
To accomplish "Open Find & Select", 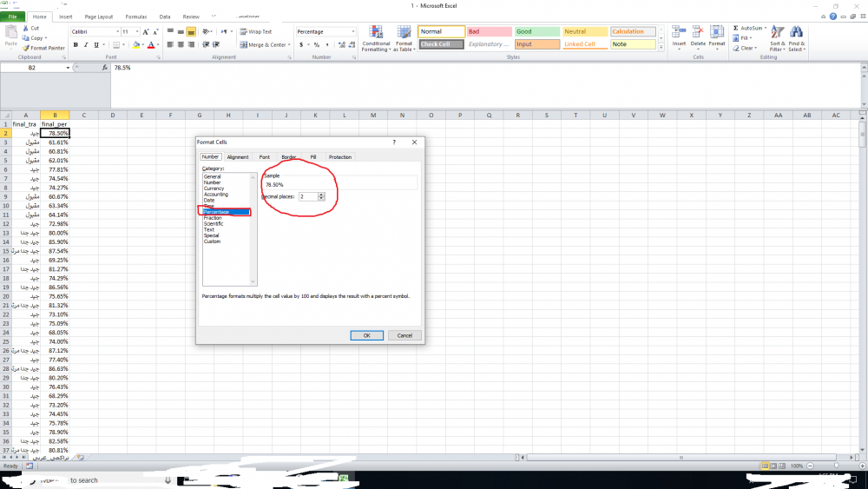I will 797,39.
